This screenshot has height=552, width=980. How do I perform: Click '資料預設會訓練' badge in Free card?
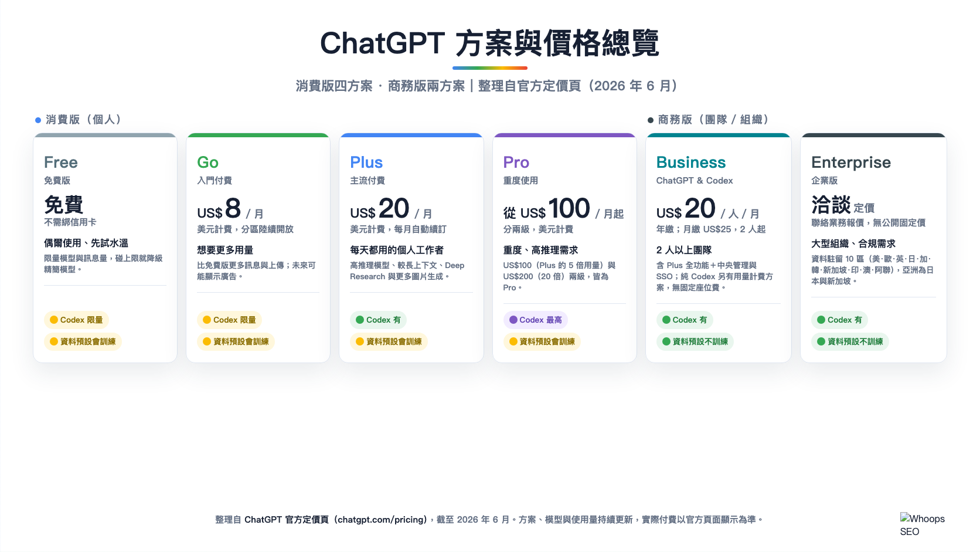click(83, 341)
